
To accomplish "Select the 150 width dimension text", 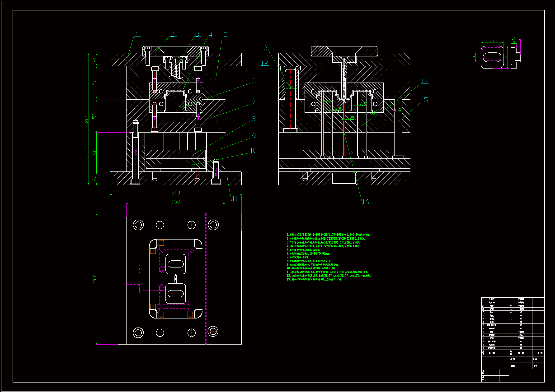I will 175,202.
